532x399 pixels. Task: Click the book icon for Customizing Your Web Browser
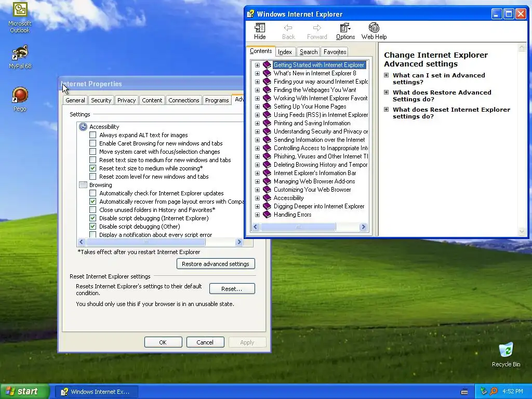point(267,189)
